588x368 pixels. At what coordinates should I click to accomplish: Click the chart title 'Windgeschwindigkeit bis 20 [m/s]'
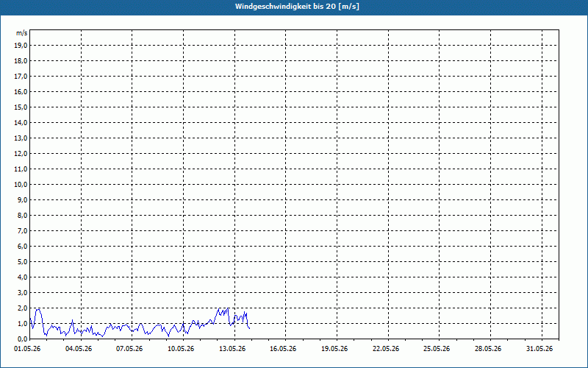click(x=297, y=7)
